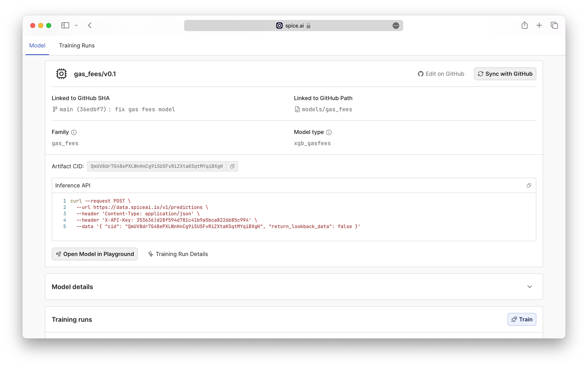This screenshot has height=368, width=588.
Task: Show the tab overview
Action: click(x=554, y=25)
